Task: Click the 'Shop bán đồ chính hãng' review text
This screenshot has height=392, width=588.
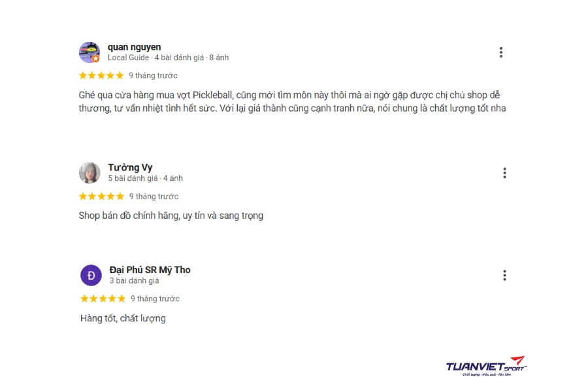Action: (171, 215)
